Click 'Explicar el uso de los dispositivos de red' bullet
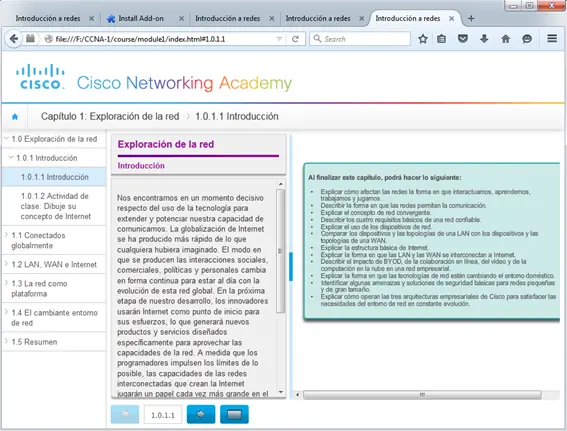The height and width of the screenshot is (431, 567). pyautogui.click(x=376, y=227)
